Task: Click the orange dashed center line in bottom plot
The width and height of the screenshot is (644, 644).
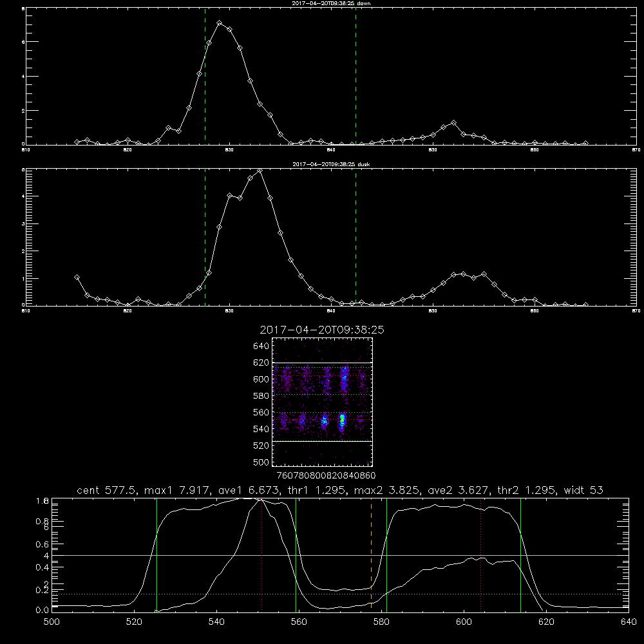Action: click(x=372, y=554)
